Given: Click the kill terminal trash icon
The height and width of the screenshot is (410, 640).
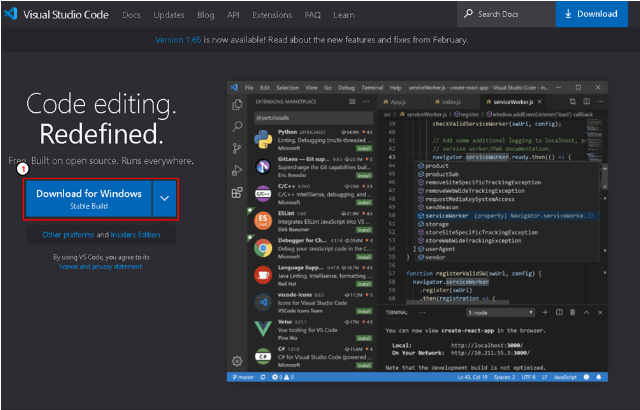Looking at the screenshot, I should click(573, 312).
